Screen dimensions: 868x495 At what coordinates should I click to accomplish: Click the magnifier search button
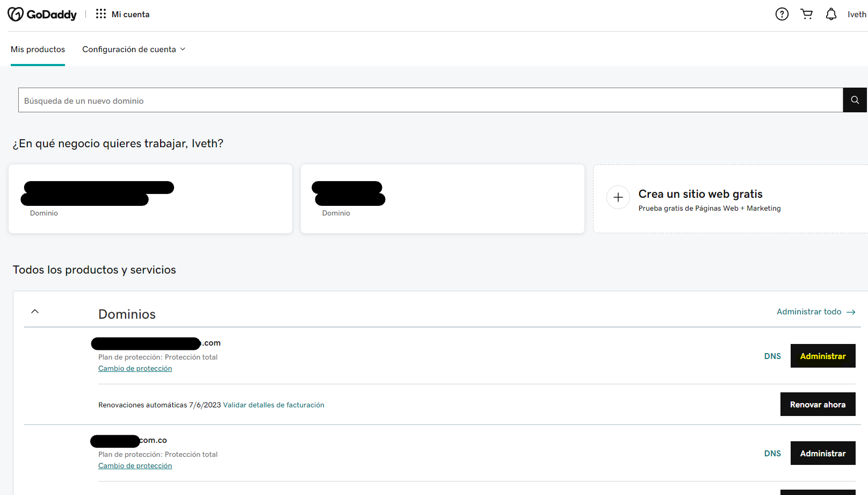click(855, 100)
